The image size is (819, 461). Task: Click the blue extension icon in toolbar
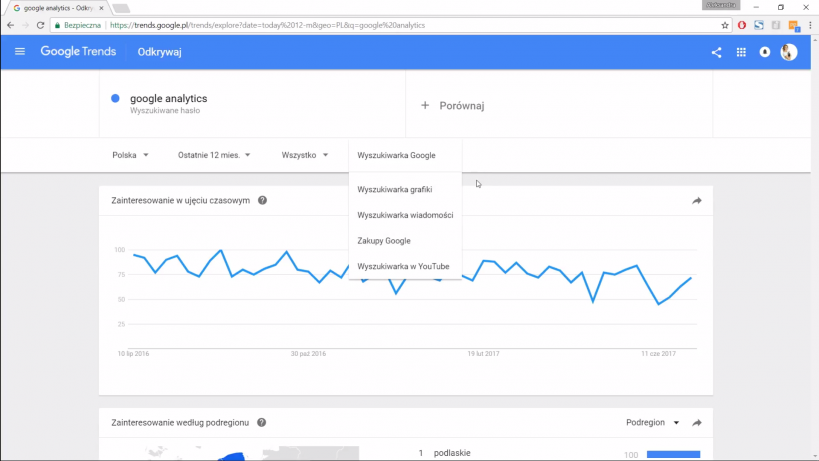pos(759,25)
